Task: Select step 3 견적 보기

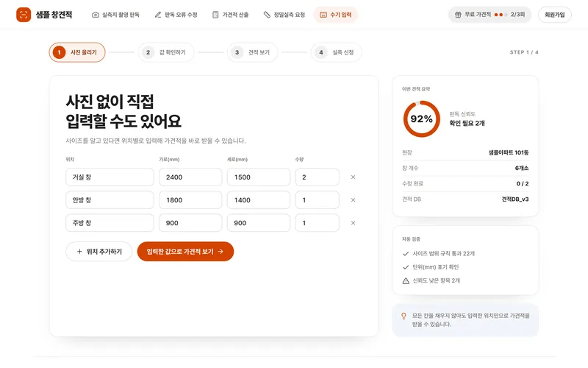Action: 252,52
